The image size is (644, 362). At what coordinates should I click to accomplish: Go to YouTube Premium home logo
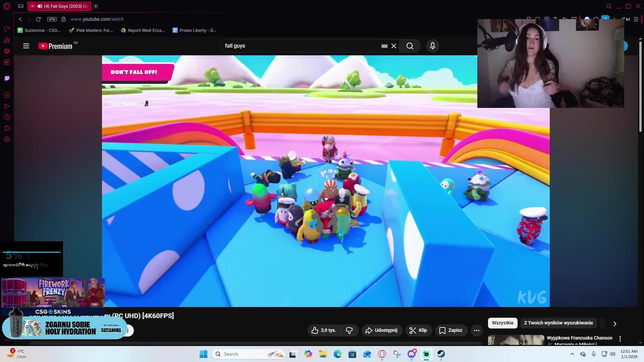click(x=56, y=46)
